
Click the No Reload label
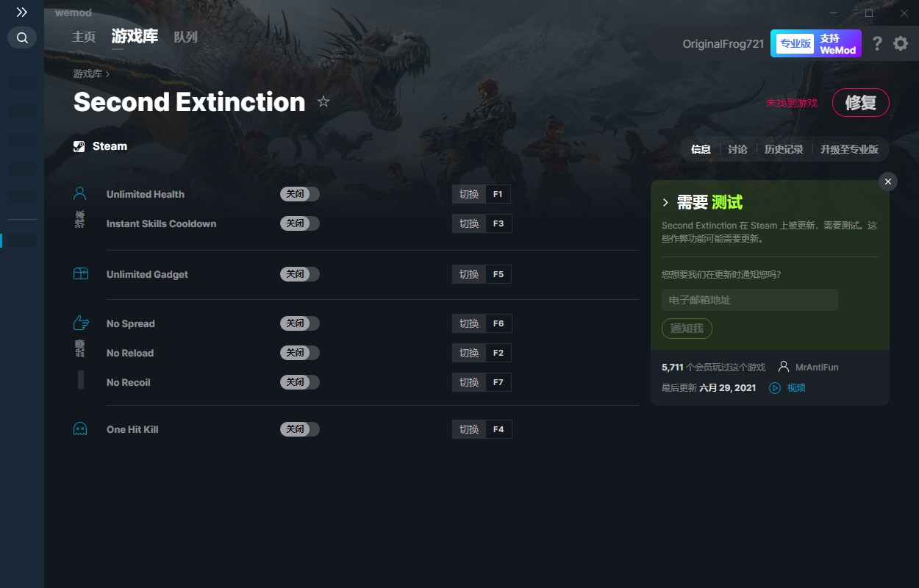[x=130, y=353]
